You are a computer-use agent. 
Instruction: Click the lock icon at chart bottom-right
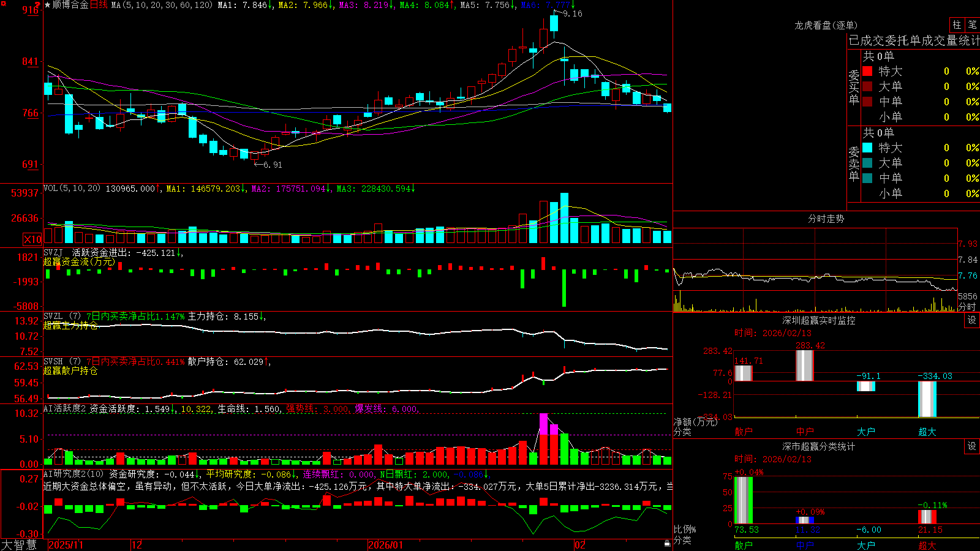[667, 544]
